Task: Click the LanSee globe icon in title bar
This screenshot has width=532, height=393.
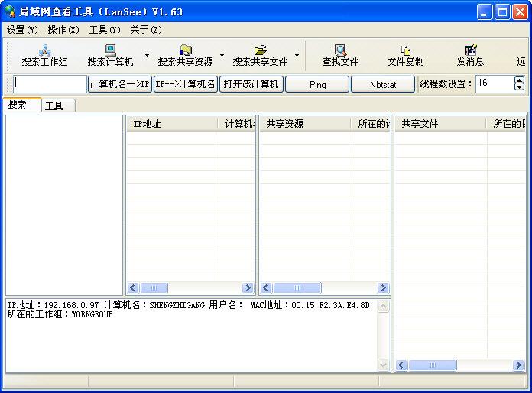Action: 10,11
